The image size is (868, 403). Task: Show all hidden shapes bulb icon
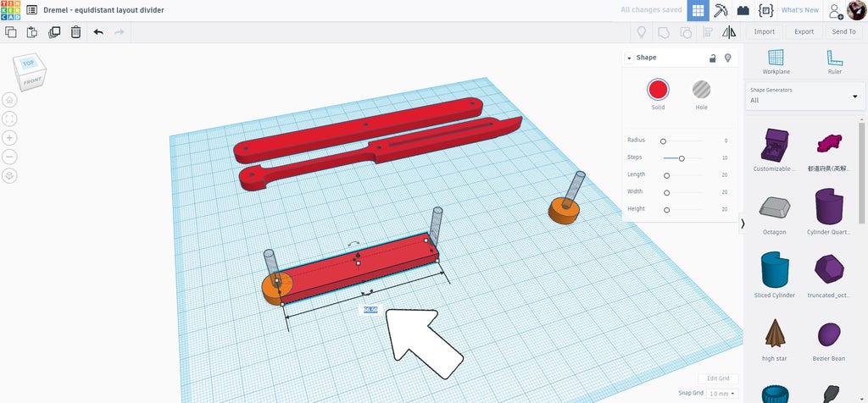point(642,32)
